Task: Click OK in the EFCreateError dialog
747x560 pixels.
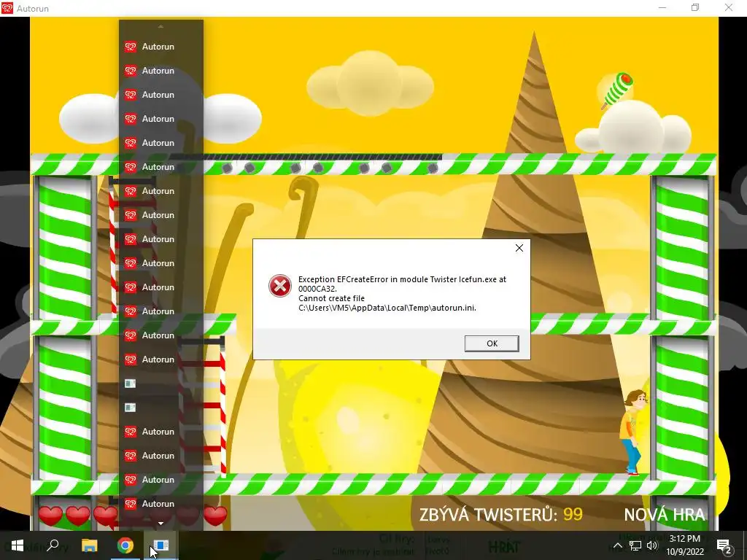Action: coord(492,343)
